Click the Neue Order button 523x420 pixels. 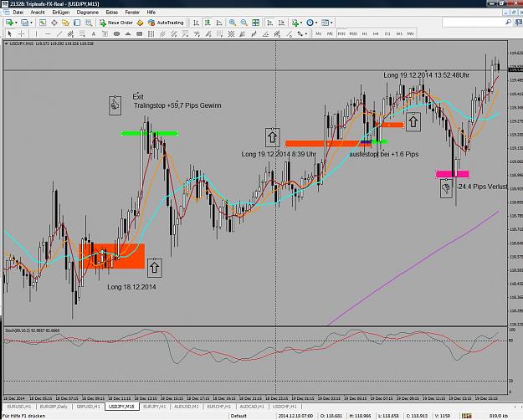116,23
